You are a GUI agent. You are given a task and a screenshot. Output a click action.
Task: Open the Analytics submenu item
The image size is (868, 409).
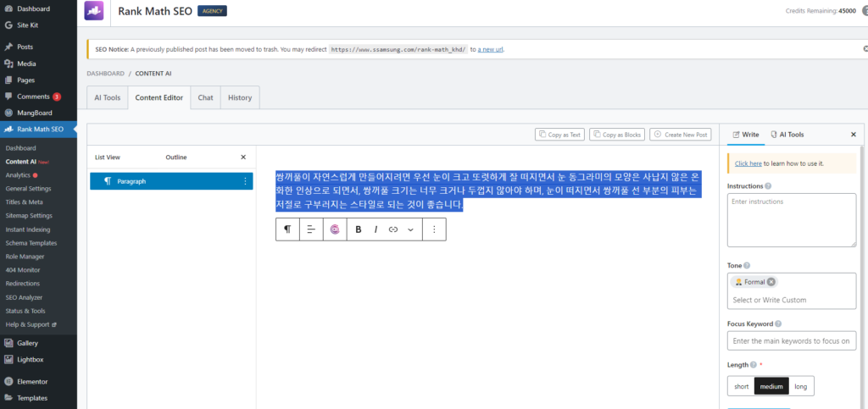21,175
